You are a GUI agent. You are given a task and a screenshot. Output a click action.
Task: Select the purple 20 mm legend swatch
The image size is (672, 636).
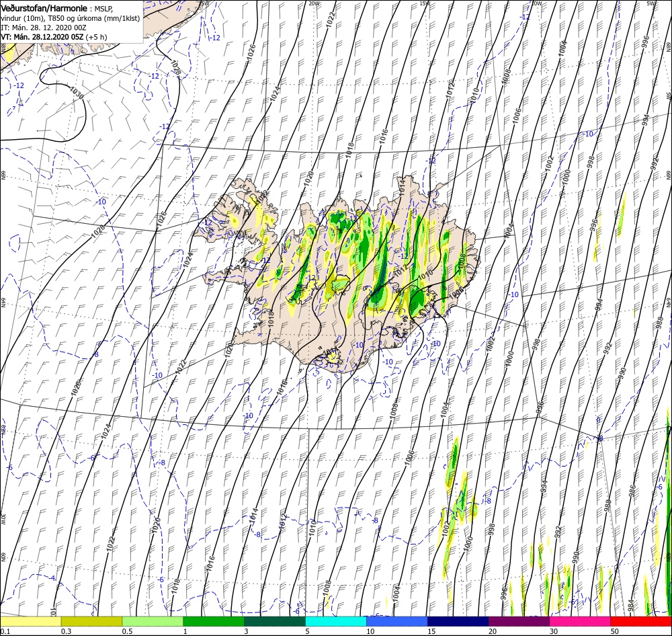click(519, 621)
